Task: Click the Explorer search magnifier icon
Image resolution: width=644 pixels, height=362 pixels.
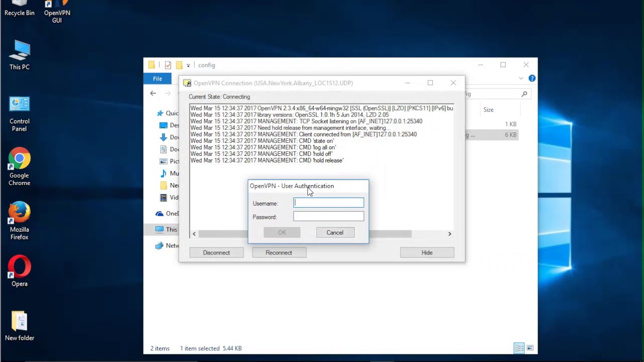Action: (x=524, y=94)
